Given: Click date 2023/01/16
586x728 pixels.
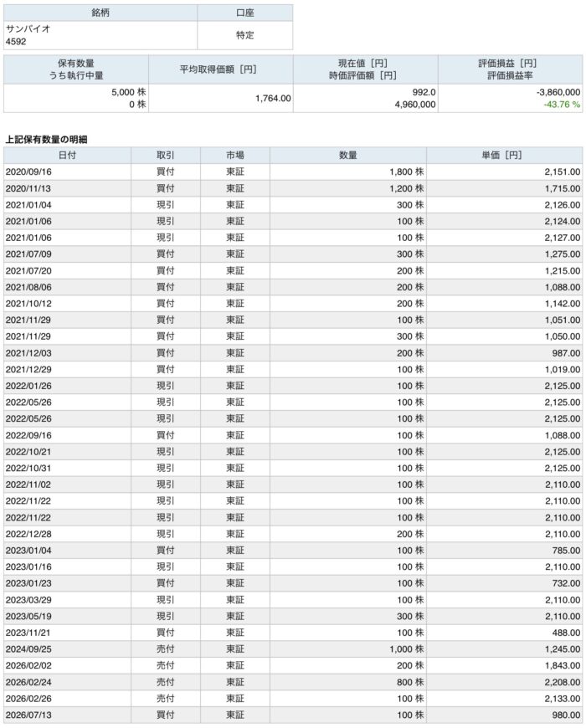Looking at the screenshot, I should [28, 567].
